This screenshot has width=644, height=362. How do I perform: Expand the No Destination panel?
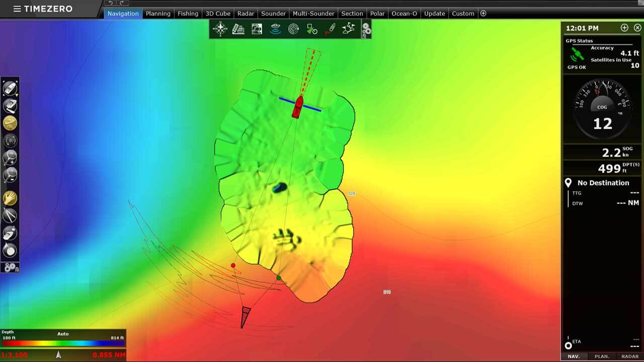click(603, 183)
